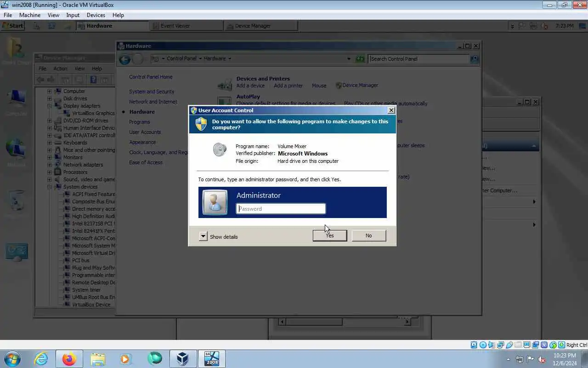
Task: Show hidden host tray icons arrow
Action: (508, 359)
